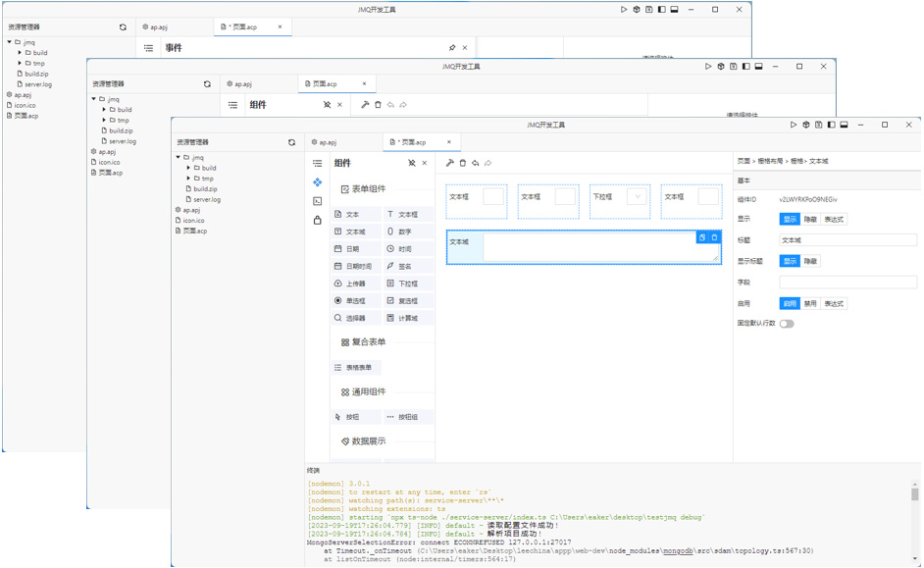Screen dimensions: 924x568
Task: Pick the 日期 component in the palette
Action: 356,248
